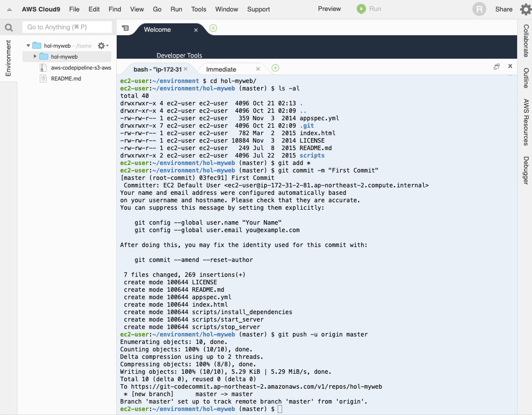This screenshot has height=415, width=532.
Task: Open the Window menu
Action: pyautogui.click(x=227, y=9)
